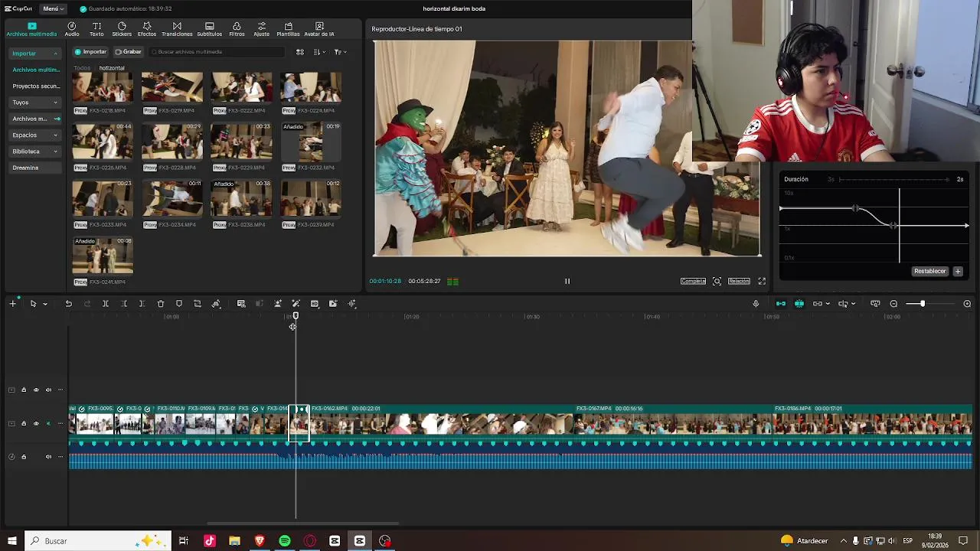980x551 pixels.
Task: Switch to the Subtítulos tab
Action: [209, 29]
